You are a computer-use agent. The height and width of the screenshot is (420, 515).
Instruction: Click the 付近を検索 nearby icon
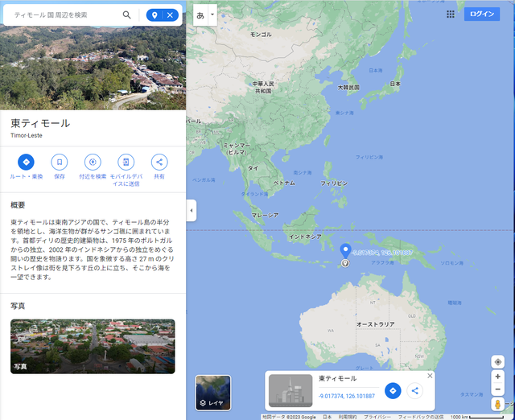pos(93,163)
